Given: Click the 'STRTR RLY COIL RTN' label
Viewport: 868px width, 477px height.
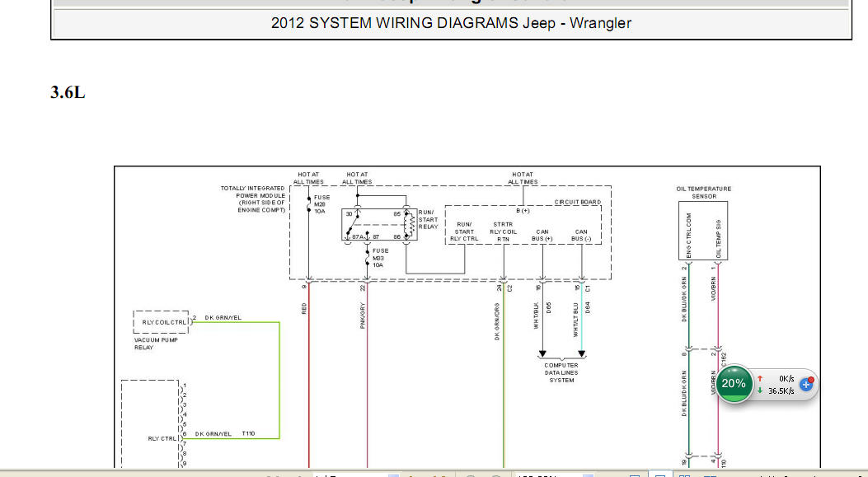Looking at the screenshot, I should 503,231.
